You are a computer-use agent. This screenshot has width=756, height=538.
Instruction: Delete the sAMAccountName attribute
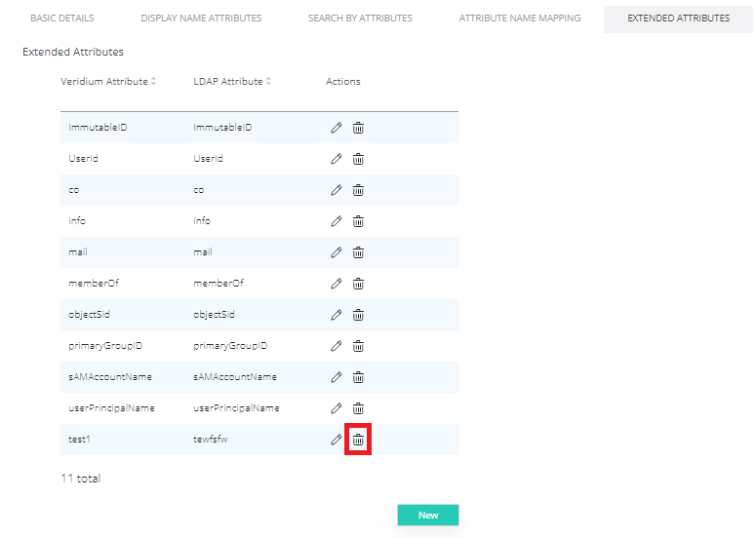[x=358, y=377]
